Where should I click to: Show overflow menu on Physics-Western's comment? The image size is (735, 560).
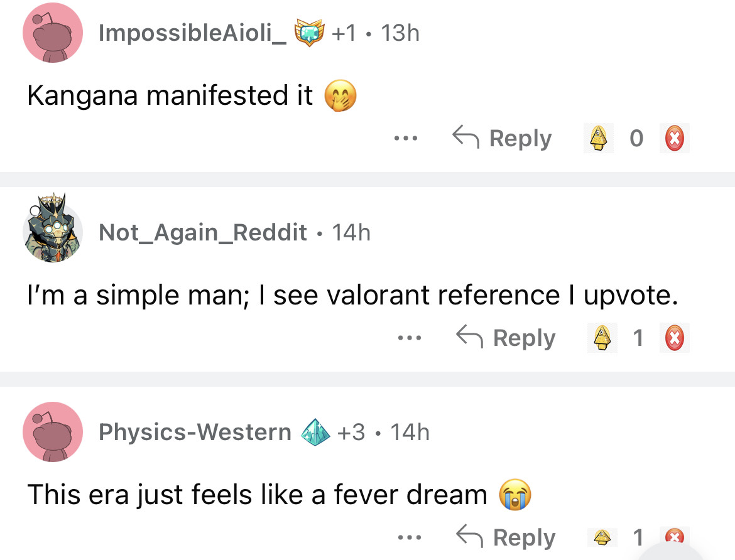408,537
